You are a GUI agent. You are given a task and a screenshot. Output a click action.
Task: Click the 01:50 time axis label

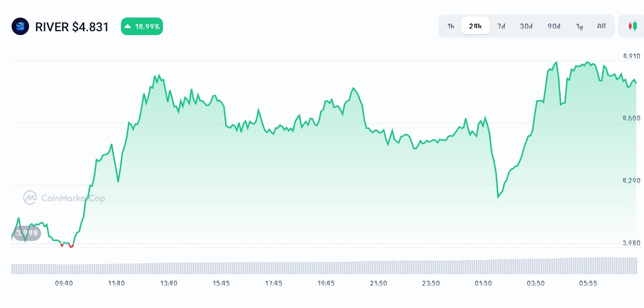coord(483,283)
